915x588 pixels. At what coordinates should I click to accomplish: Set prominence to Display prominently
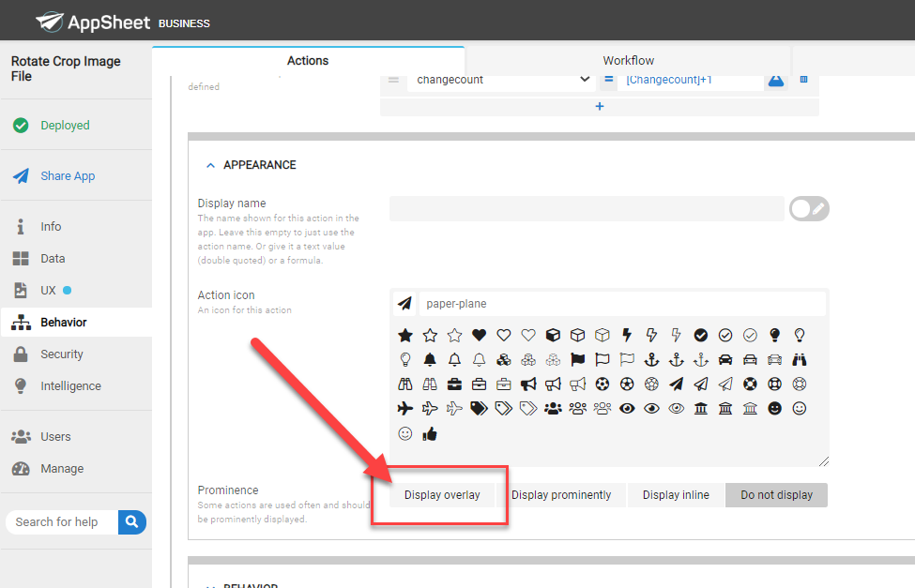tap(561, 495)
